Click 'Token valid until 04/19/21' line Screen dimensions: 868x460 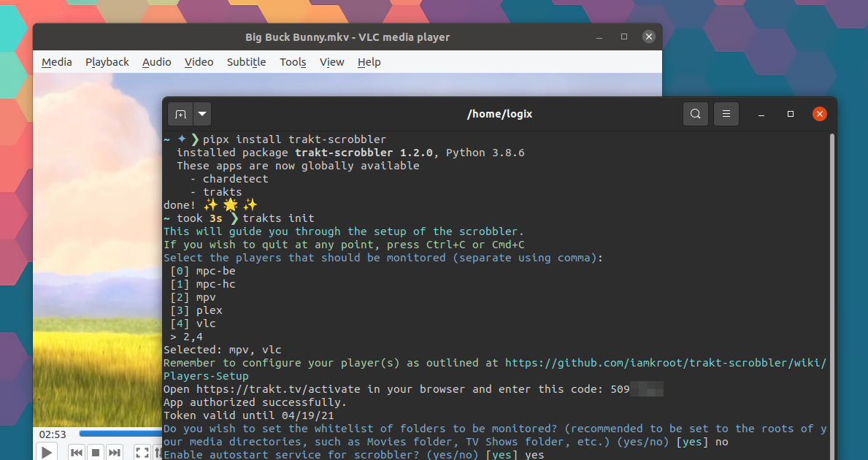point(248,415)
